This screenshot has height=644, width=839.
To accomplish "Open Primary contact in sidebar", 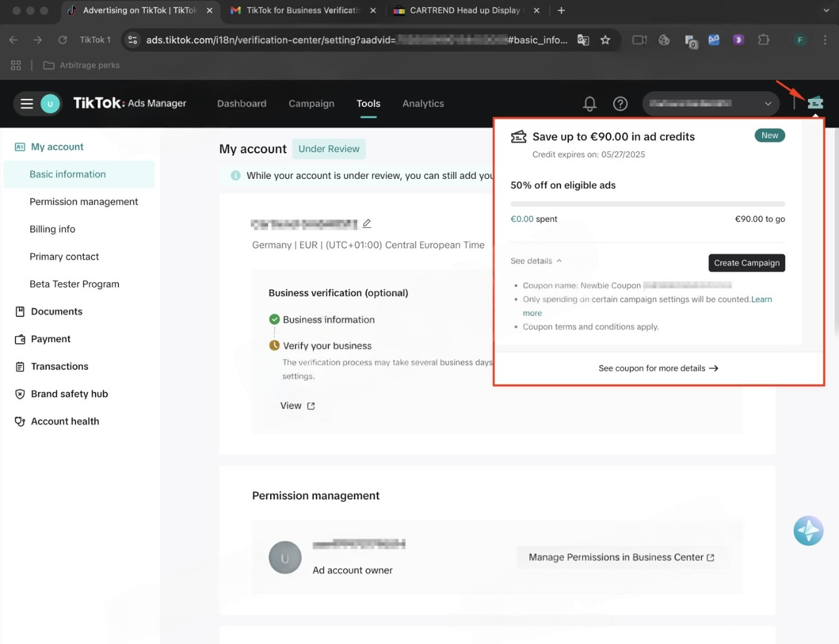I will point(64,257).
